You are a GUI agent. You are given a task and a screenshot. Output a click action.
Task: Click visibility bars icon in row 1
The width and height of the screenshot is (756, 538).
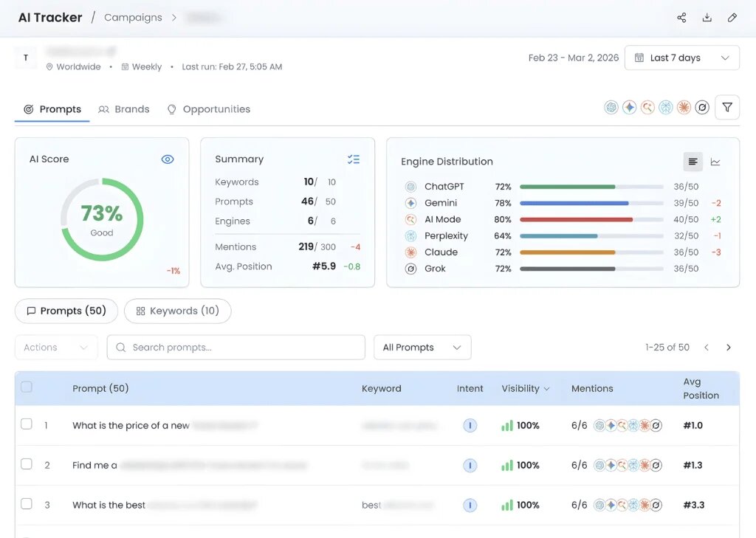point(506,425)
